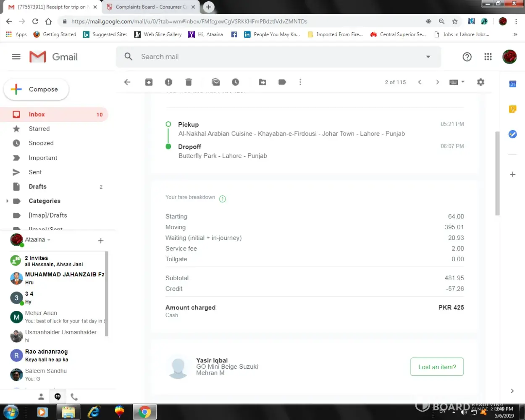Switch to Complaints Board browser tab
The image size is (525, 420).
[x=150, y=7]
